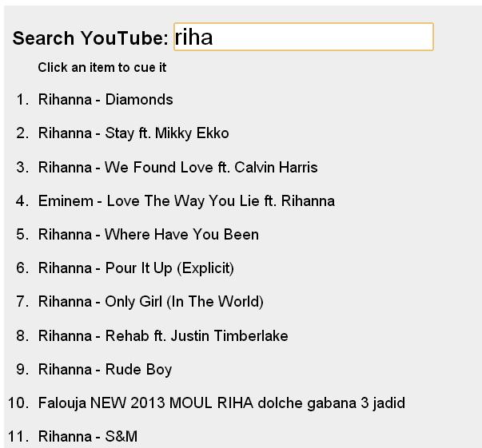This screenshot has height=448, width=482.
Task: Cue Rihanna - Rude Boy
Action: click(x=105, y=370)
